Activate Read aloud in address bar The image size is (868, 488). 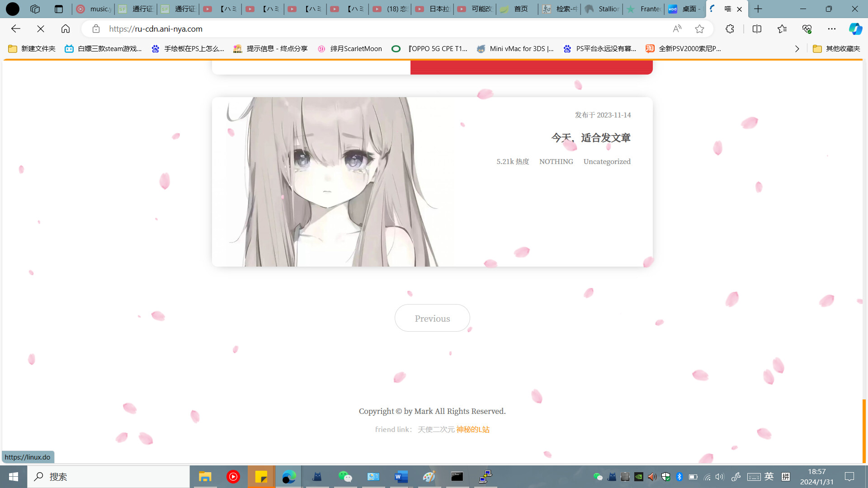677,29
